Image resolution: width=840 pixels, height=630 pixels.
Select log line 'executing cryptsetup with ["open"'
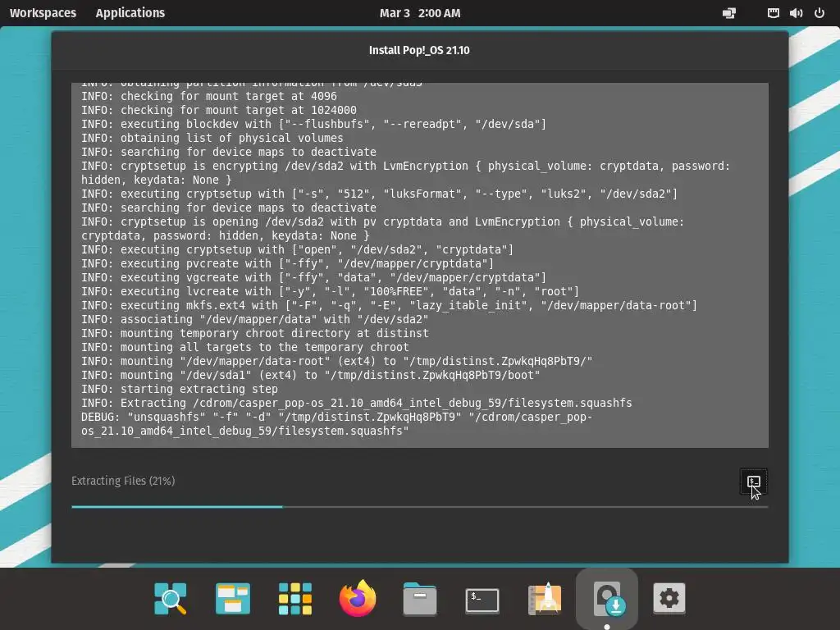pos(297,249)
